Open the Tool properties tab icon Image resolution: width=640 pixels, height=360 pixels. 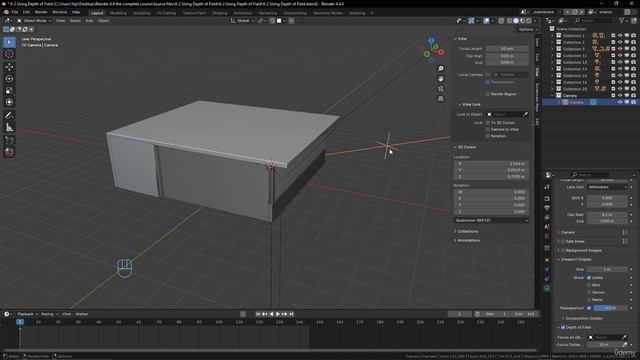[x=547, y=187]
